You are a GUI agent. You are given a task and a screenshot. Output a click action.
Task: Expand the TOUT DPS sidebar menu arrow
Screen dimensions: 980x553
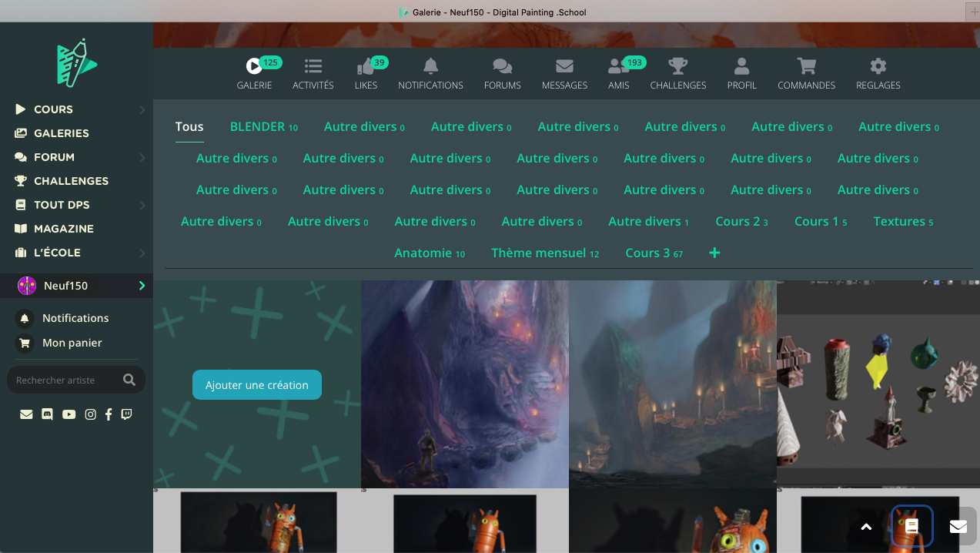point(142,206)
